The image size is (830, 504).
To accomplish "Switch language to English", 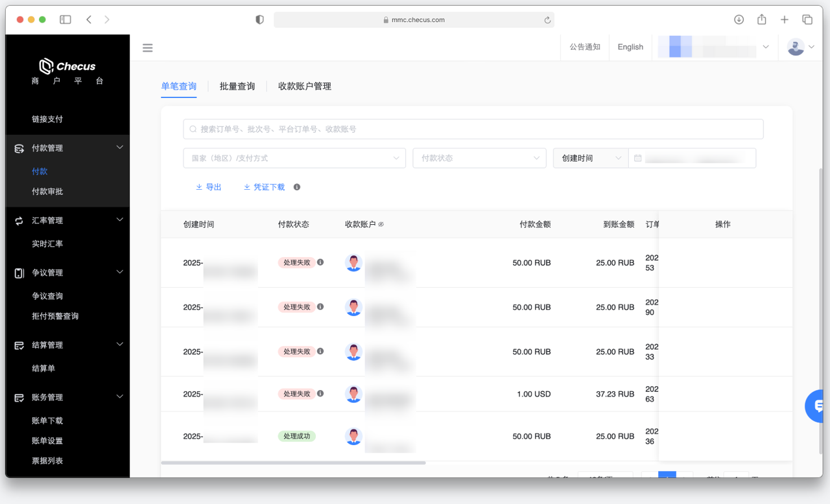I will [630, 47].
